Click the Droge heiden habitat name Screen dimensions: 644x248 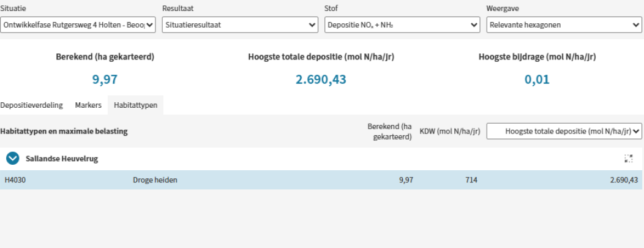tap(155, 180)
